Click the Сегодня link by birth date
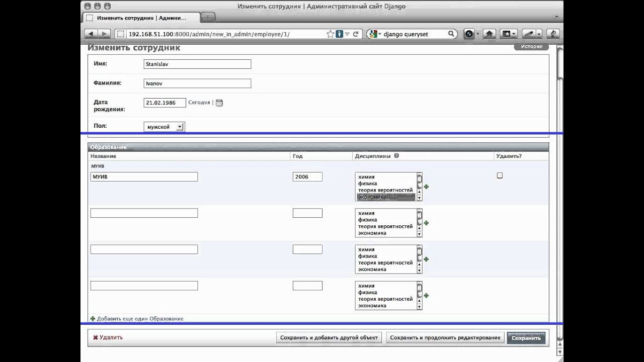Image resolution: width=644 pixels, height=362 pixels. (199, 103)
